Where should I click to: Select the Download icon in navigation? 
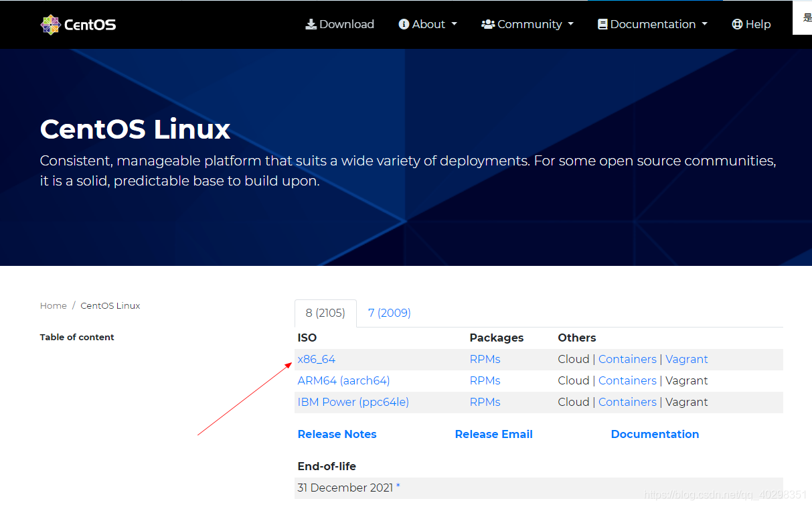tap(311, 24)
